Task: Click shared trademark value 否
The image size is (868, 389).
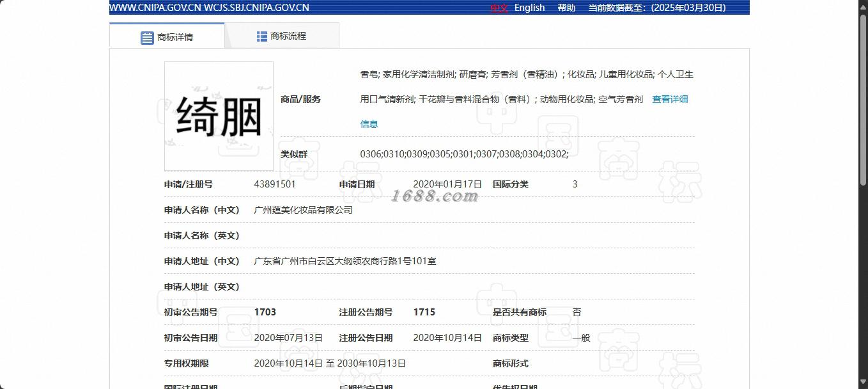Action: 577,312
